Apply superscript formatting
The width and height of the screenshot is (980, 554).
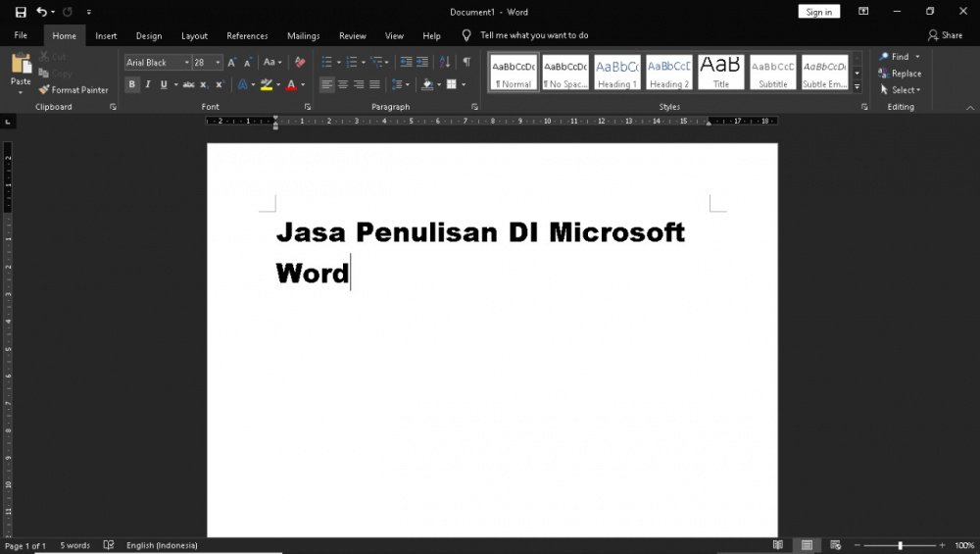[220, 84]
